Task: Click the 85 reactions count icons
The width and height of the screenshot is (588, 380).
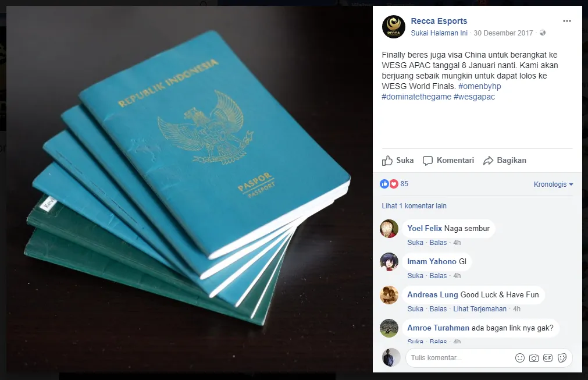Action: [394, 184]
